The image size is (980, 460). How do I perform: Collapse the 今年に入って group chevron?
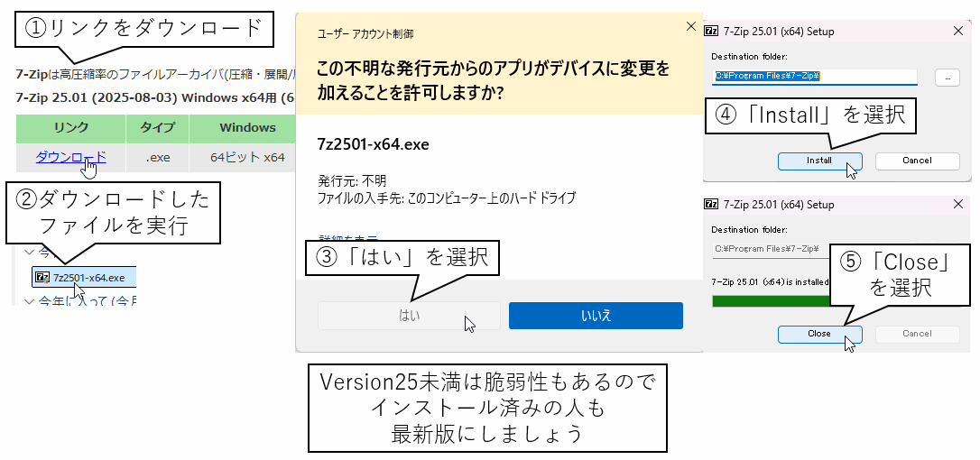pos(30,301)
